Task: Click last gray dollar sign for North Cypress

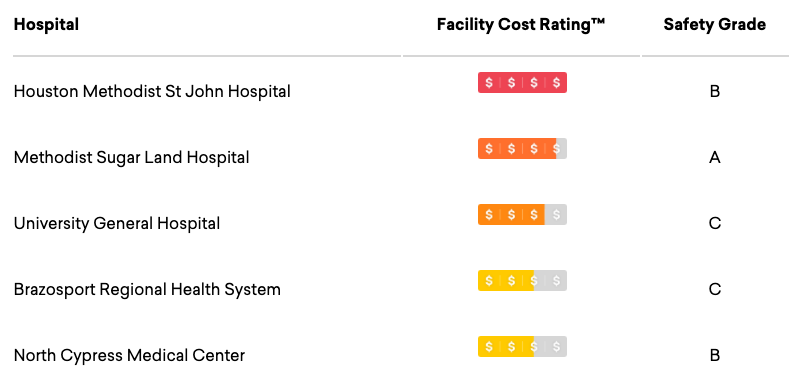Action: 556,347
